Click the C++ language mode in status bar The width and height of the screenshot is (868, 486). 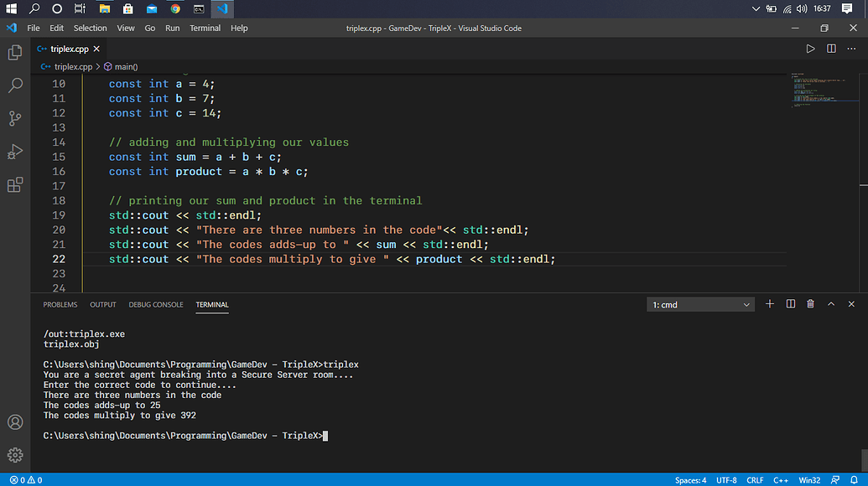(780, 480)
